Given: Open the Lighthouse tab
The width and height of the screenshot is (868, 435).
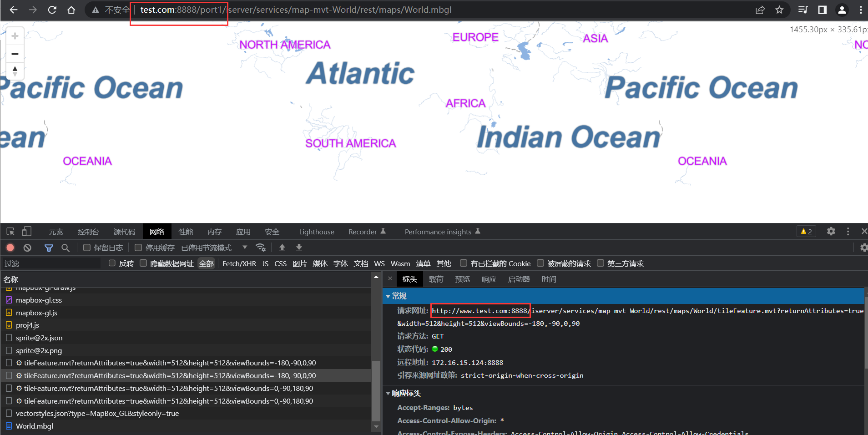Looking at the screenshot, I should coord(317,232).
